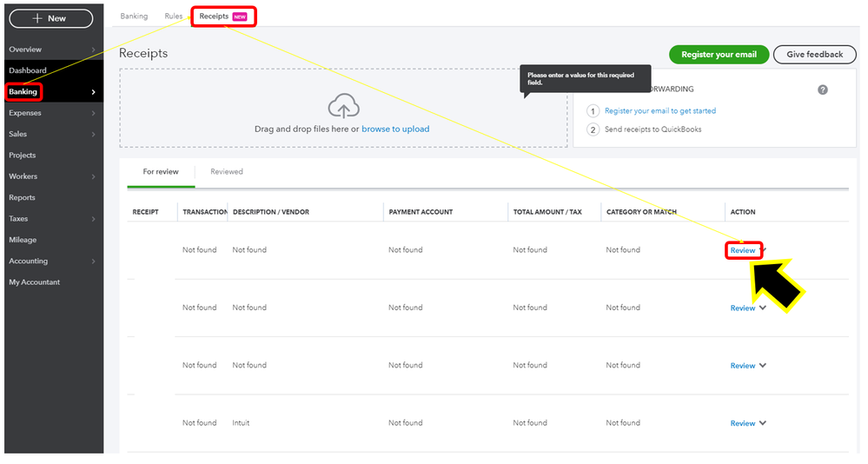Image resolution: width=868 pixels, height=464 pixels.
Task: Open Projects in the sidebar
Action: (23, 156)
